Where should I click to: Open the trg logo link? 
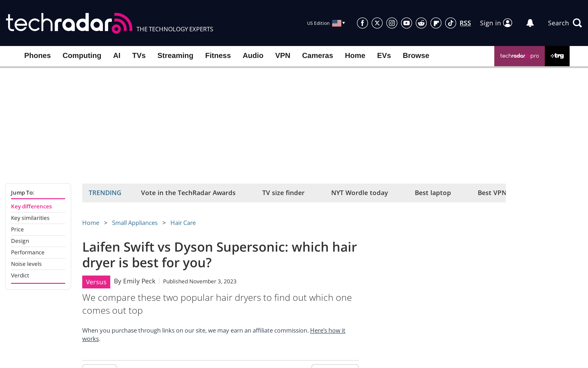pos(557,56)
